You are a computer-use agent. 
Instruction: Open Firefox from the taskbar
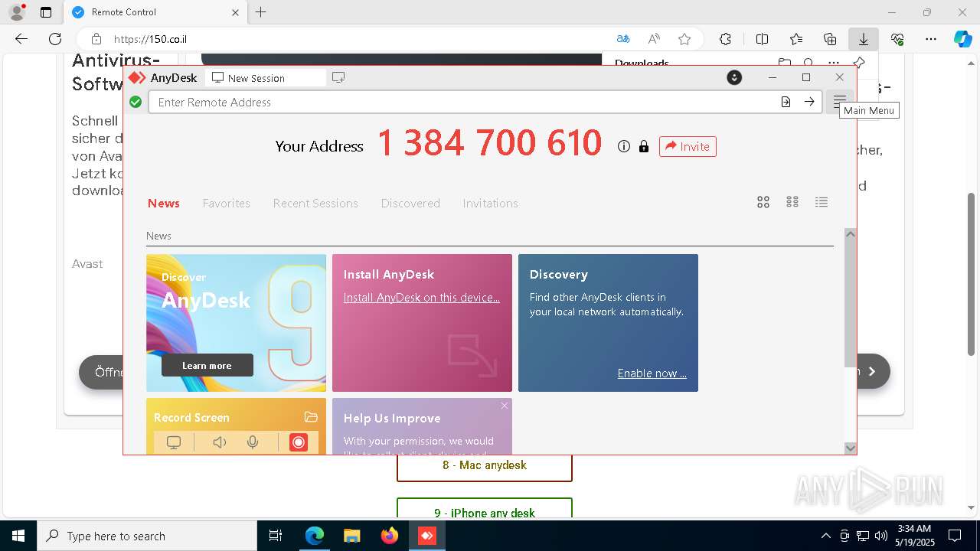coord(390,536)
